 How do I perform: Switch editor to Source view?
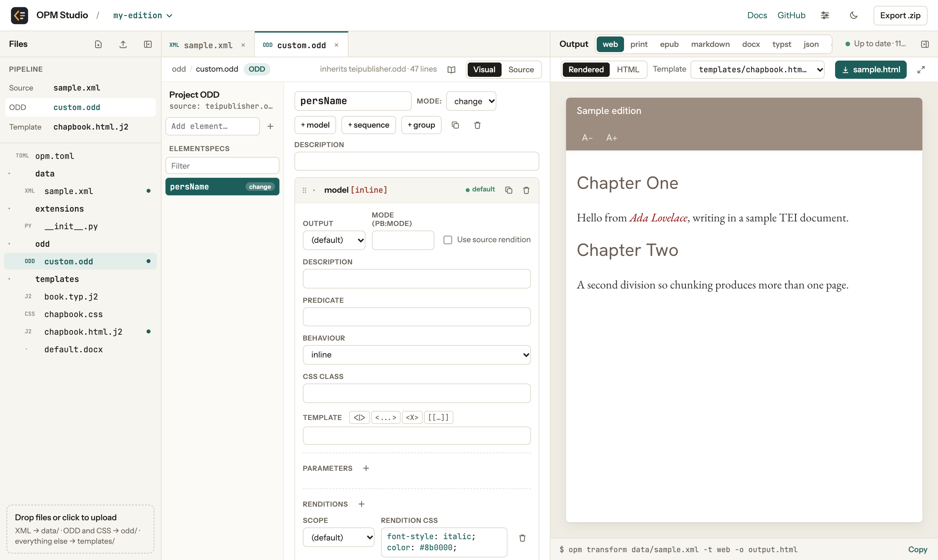pyautogui.click(x=521, y=69)
